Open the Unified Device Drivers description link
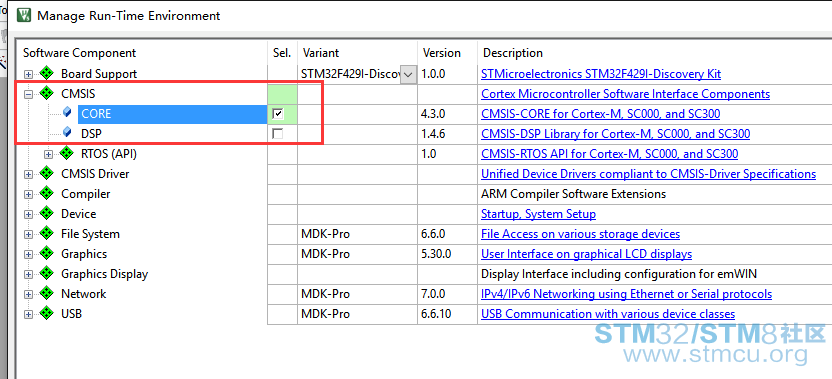Image resolution: width=832 pixels, height=379 pixels. (648, 174)
